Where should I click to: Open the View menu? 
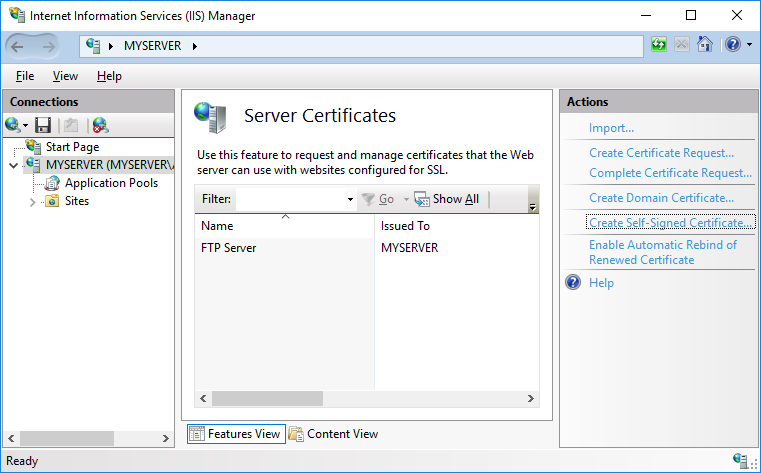pos(65,76)
